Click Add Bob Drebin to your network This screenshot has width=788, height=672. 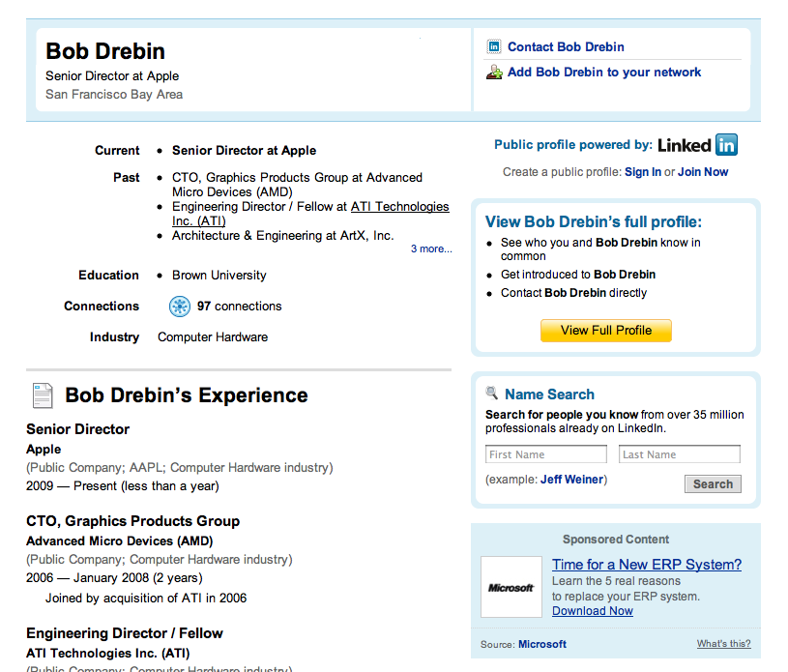click(604, 73)
